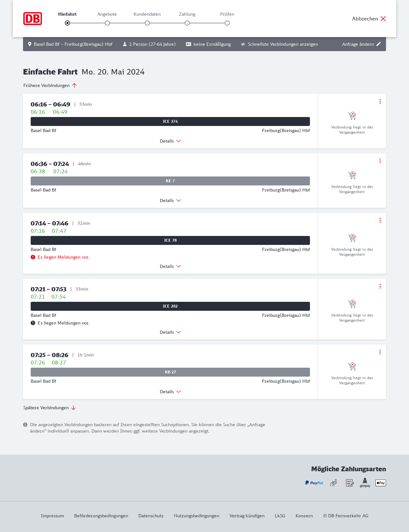
Task: Show Frühere Verbindungen
Action: tap(50, 85)
